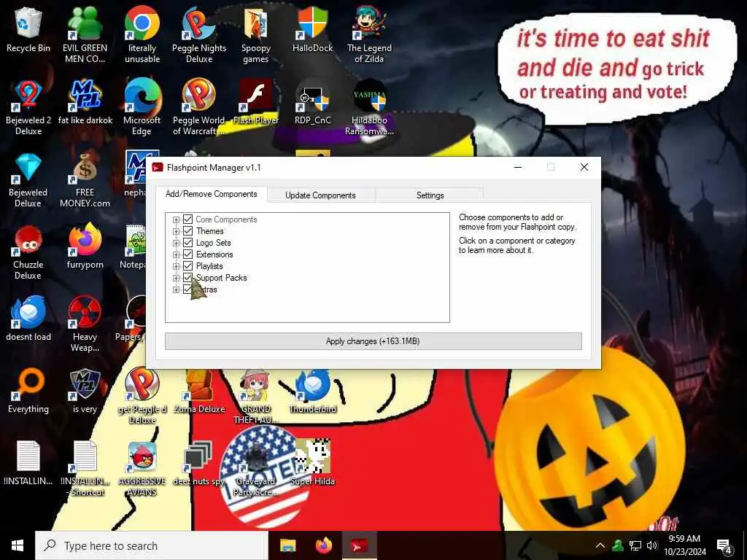
Task: Expand the Themes tree node
Action: tap(176, 231)
